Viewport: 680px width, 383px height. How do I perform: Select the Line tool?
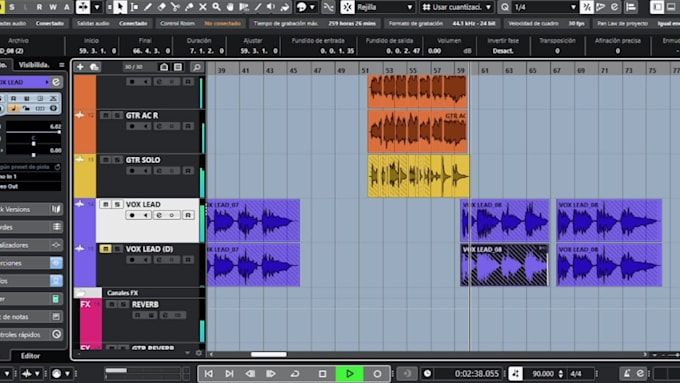[258, 7]
